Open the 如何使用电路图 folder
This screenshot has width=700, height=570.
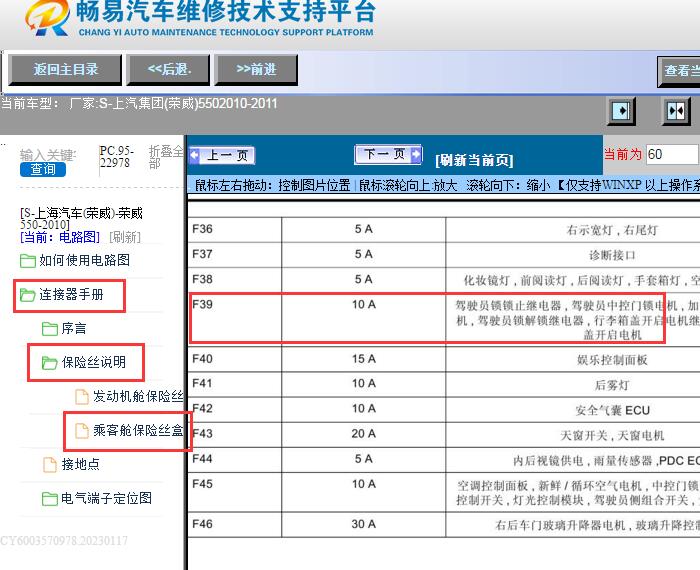pos(84,260)
